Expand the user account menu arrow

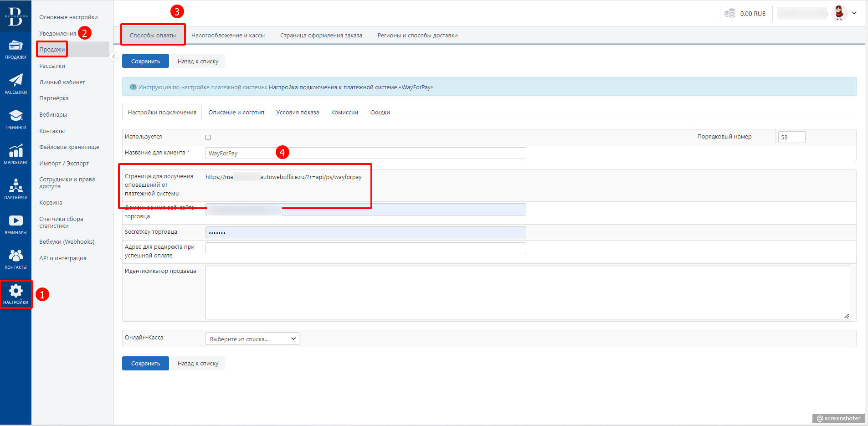[x=854, y=13]
